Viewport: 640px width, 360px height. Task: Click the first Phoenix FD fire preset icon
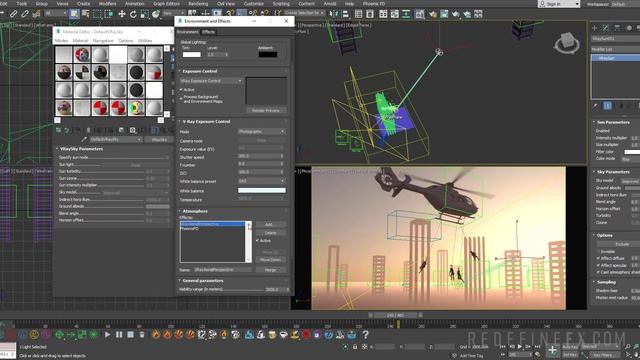(156, 335)
